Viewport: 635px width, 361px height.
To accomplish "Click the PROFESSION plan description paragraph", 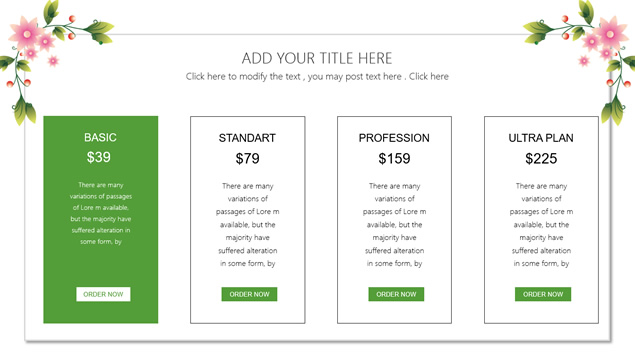I will 394,225.
